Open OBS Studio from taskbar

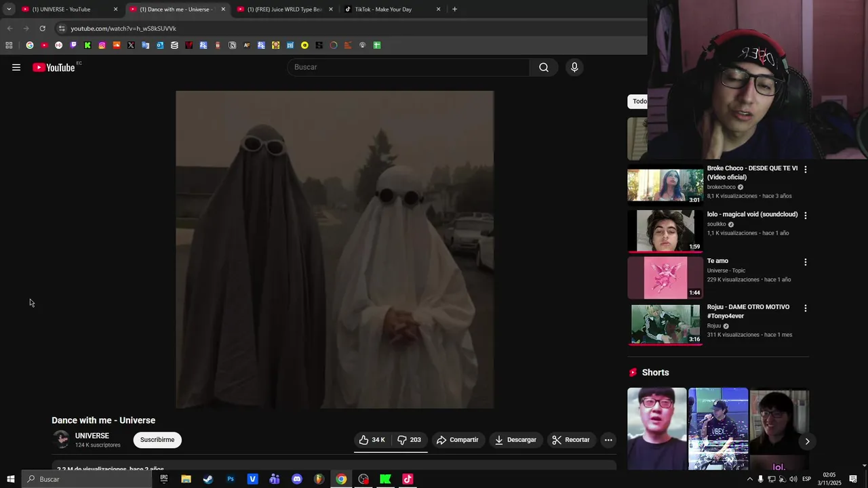tap(363, 479)
